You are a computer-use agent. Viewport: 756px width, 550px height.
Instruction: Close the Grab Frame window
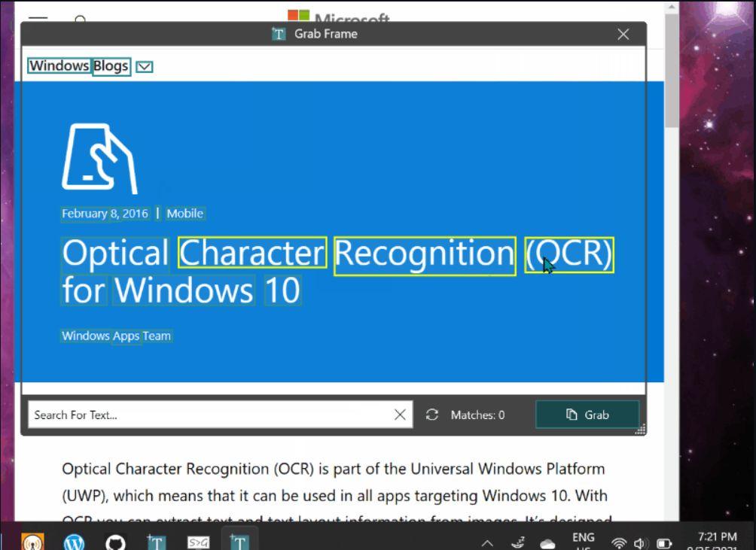(623, 34)
